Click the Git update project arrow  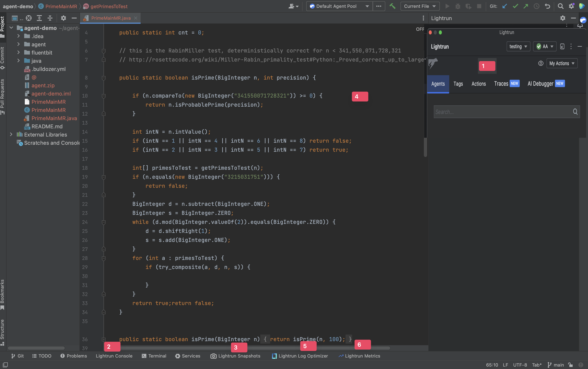point(505,6)
